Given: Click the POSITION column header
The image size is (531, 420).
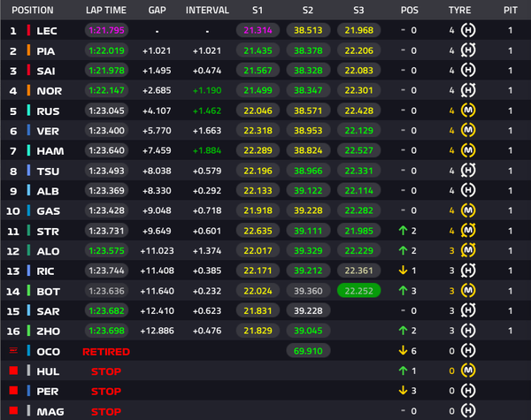Looking at the screenshot, I should [x=33, y=10].
